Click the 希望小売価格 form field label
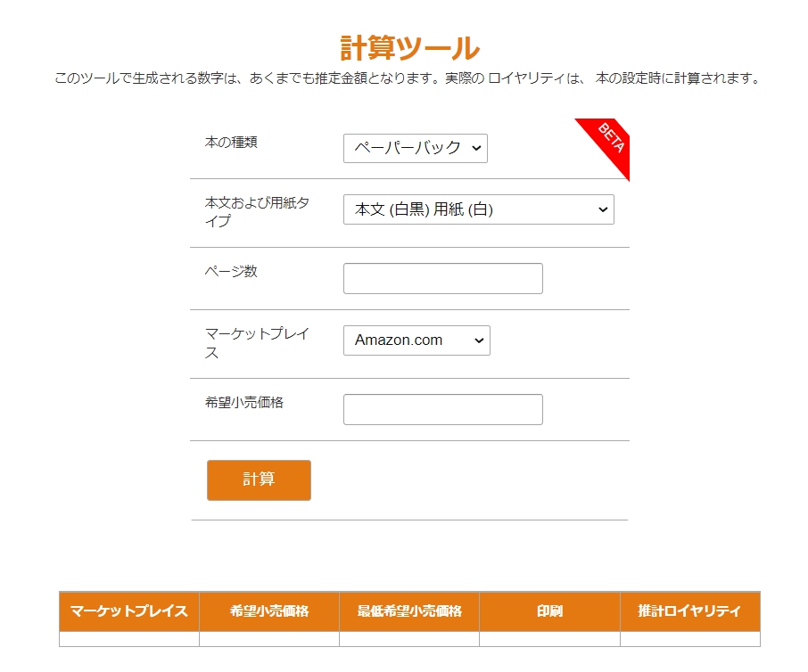The image size is (808, 672). tap(243, 402)
